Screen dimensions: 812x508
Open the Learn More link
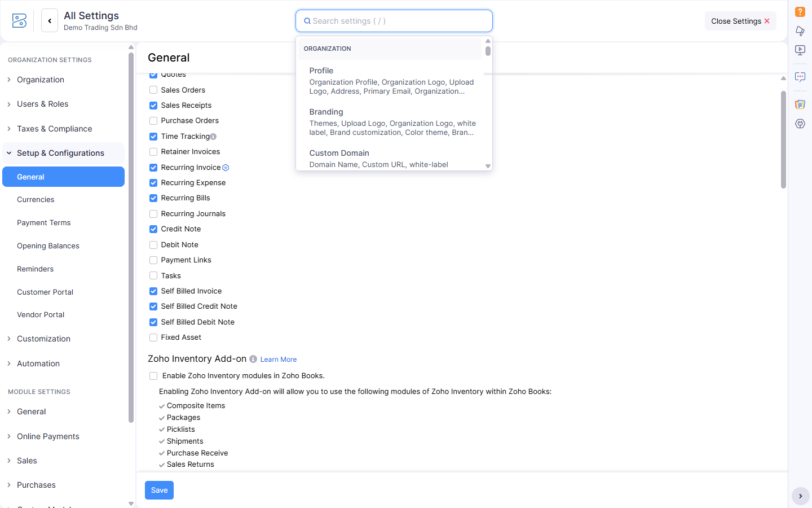click(278, 360)
